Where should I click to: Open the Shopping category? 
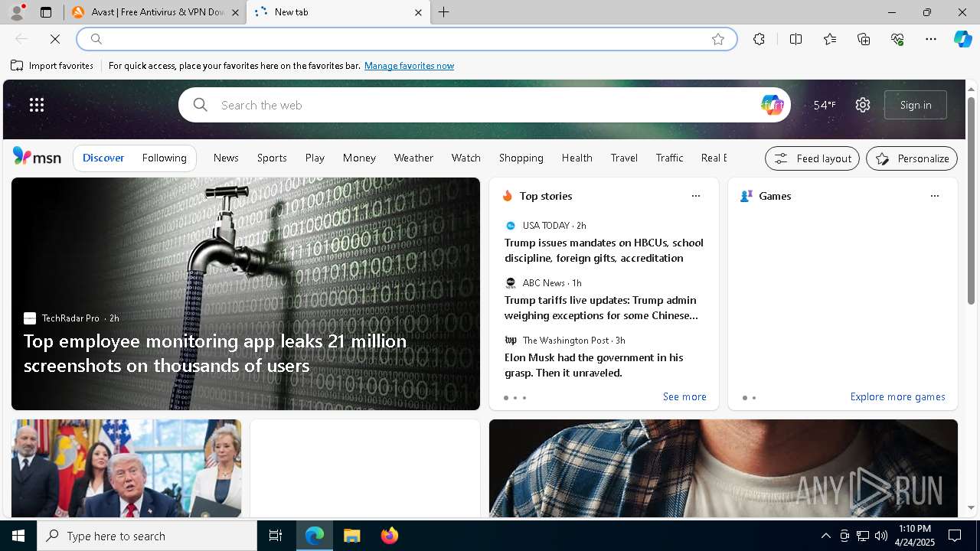(521, 158)
